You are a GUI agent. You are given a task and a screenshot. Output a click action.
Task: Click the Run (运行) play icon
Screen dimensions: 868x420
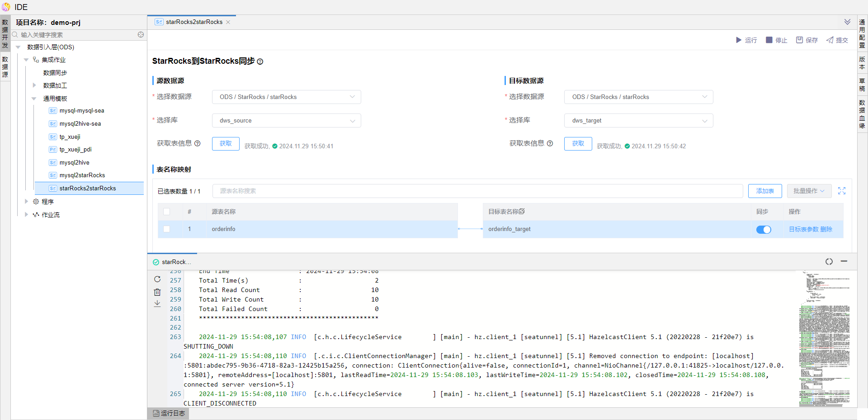coord(739,40)
